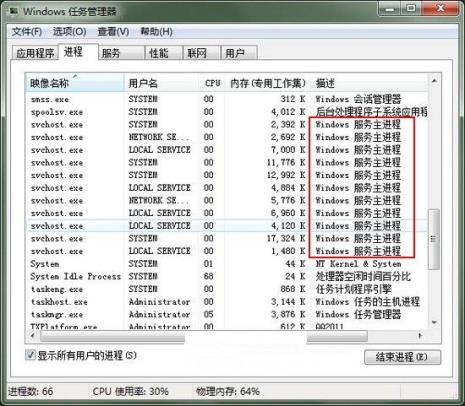Viewport: 465px width, 406px height.
Task: Select the svchost.exe row using 17,324 K
Action: tap(227, 238)
